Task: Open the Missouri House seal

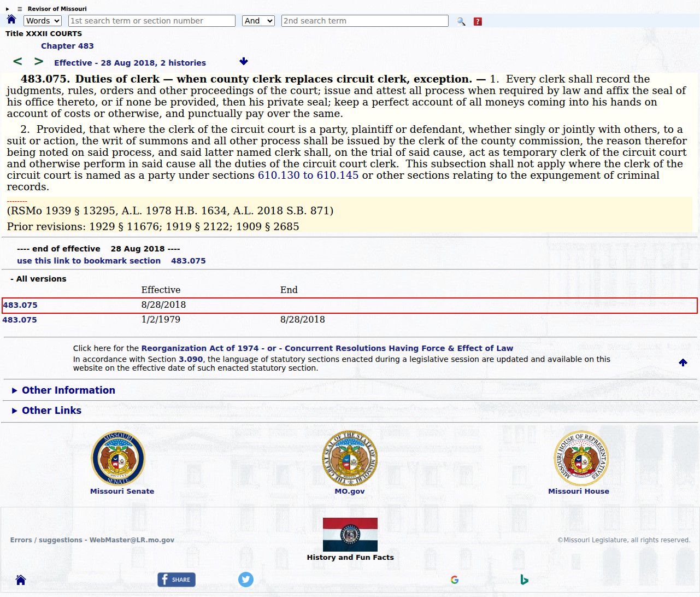Action: [x=581, y=458]
